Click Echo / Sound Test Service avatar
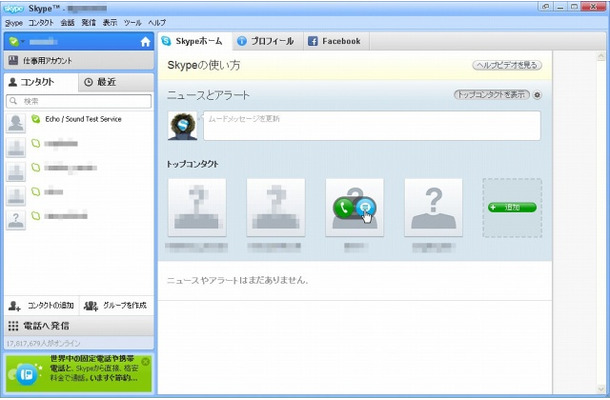This screenshot has height=400, width=610. click(16, 123)
